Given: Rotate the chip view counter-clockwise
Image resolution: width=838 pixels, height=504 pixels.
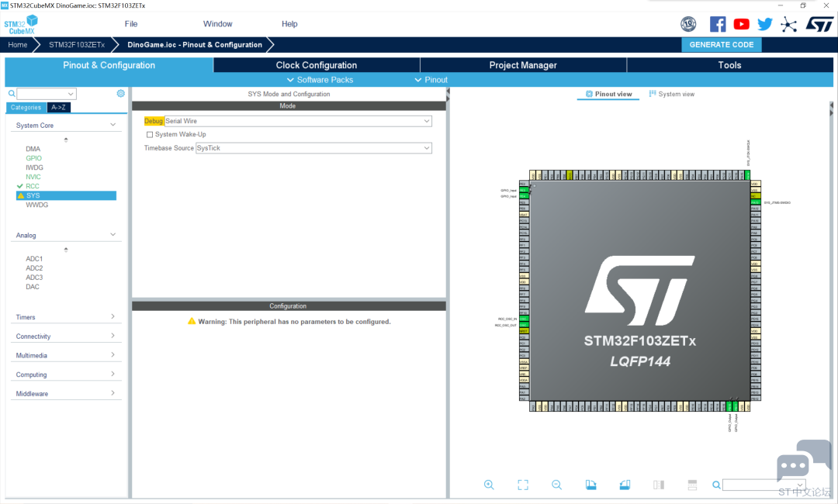Looking at the screenshot, I should [x=625, y=485].
